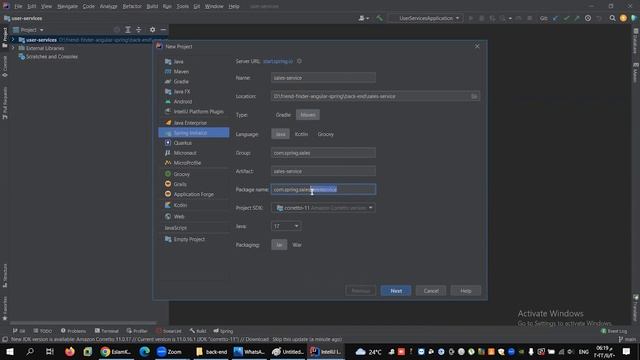Select Java Enterprise project type

(x=190, y=123)
